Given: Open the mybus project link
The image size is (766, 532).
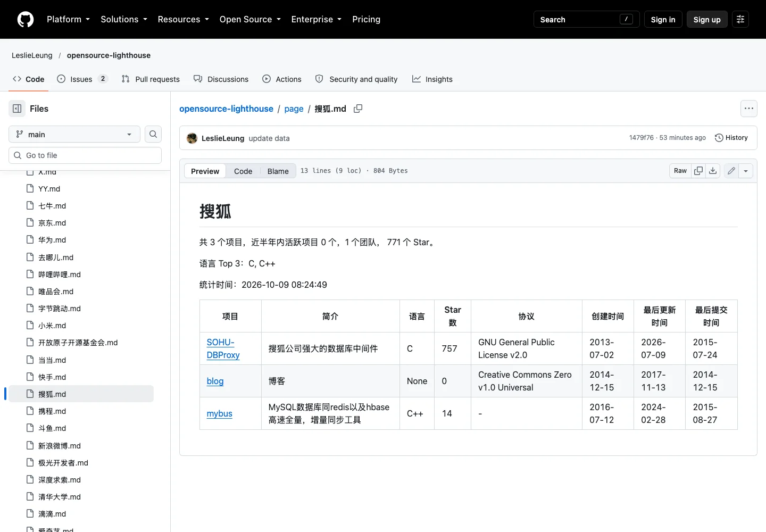Looking at the screenshot, I should pos(219,414).
